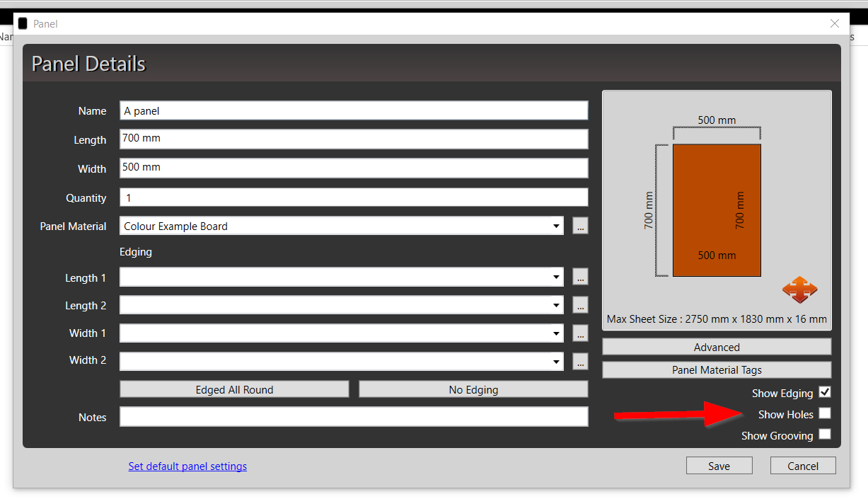Click the Edging section label
868x499 pixels.
(136, 251)
